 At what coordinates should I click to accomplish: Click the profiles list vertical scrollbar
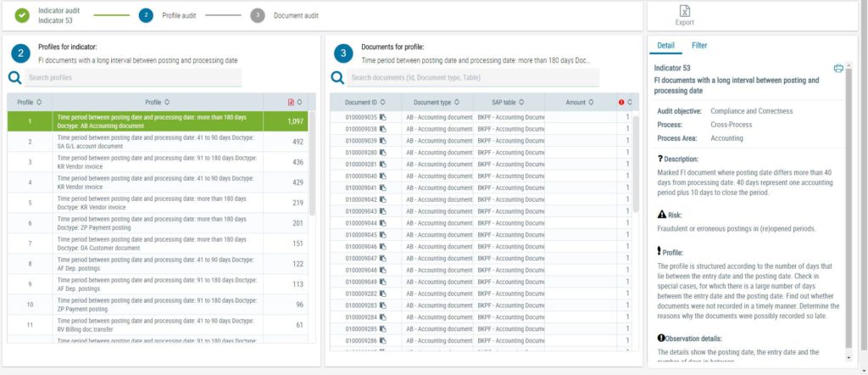(312, 164)
